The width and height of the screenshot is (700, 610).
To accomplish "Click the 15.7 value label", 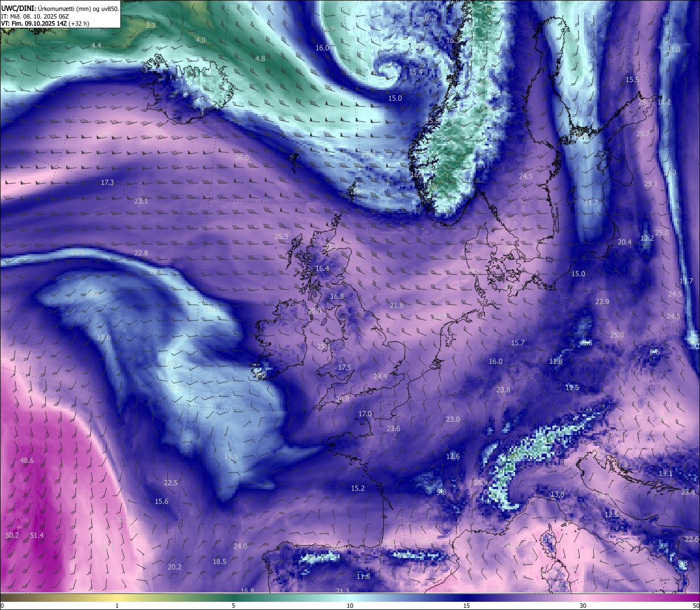I will pos(518,343).
